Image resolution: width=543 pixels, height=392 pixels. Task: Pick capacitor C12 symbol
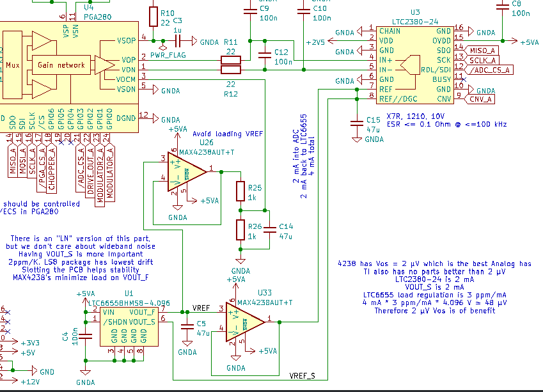click(265, 56)
